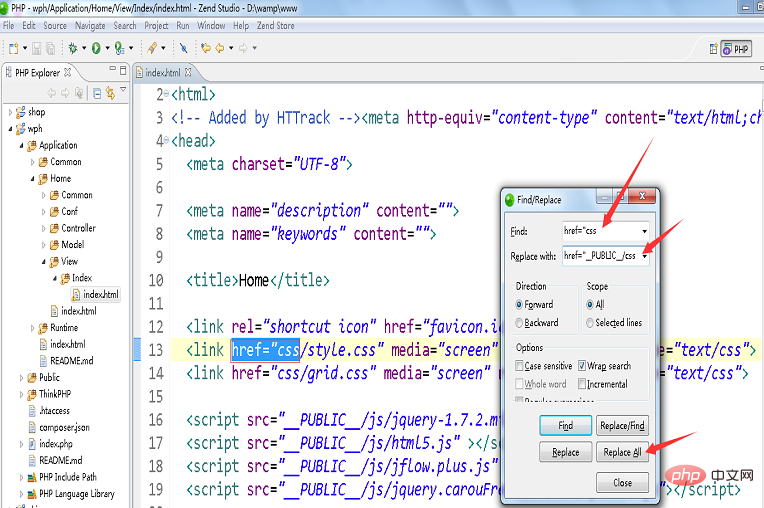Click the Replace/Find button

point(622,426)
